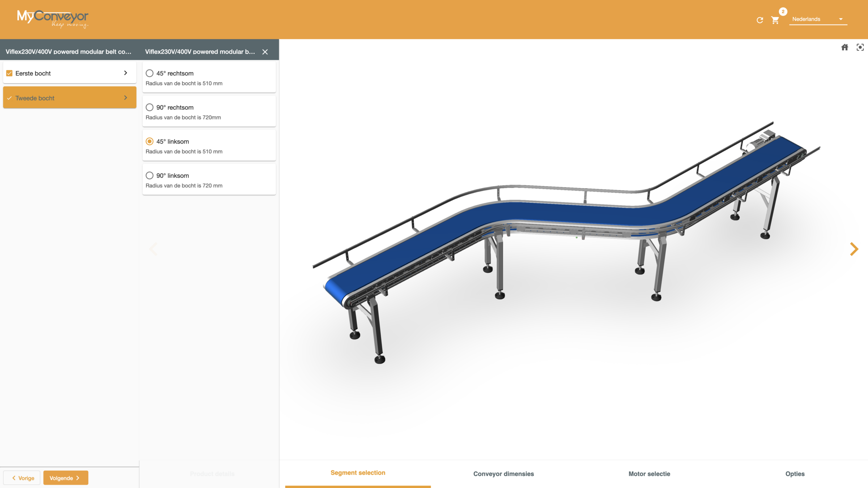
Task: Click the fit-to-screen focus icon
Action: (x=860, y=47)
